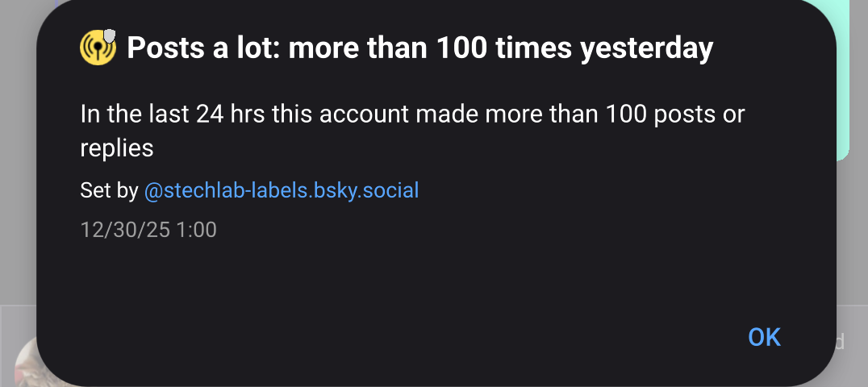
Task: Click the dimmed backdrop below the mint area
Action: point(852,234)
